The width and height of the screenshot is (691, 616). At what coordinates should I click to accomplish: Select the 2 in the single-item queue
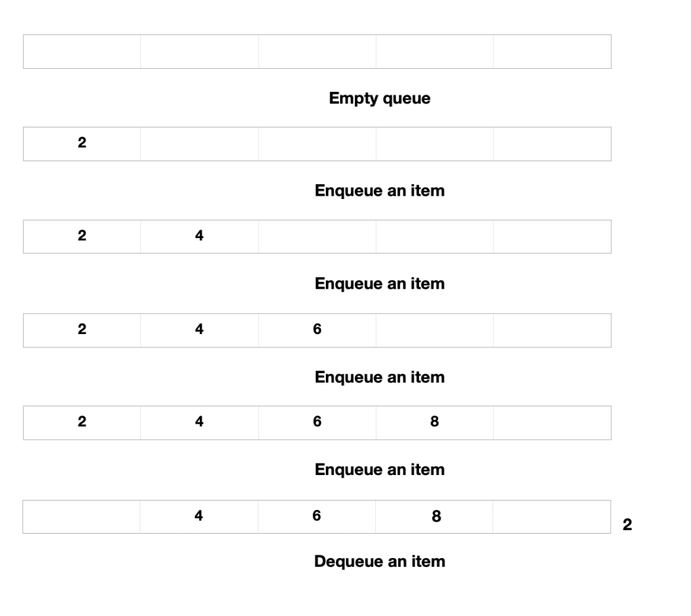pyautogui.click(x=82, y=143)
